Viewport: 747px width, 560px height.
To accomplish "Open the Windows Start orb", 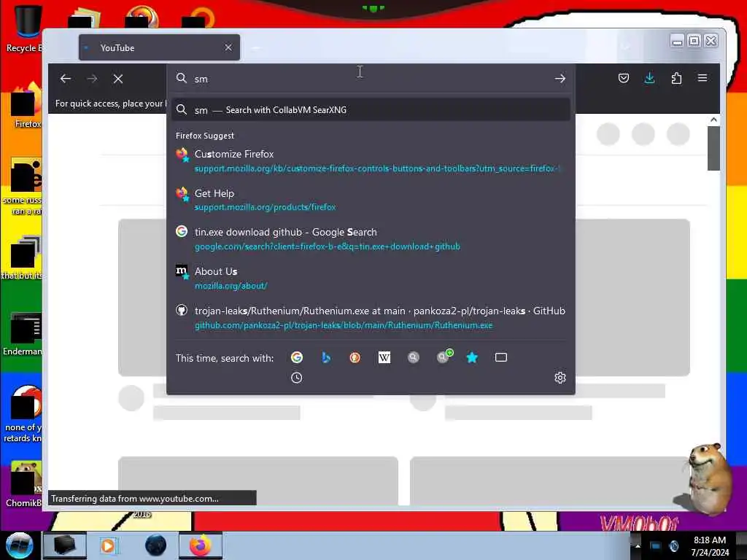I will click(x=19, y=545).
